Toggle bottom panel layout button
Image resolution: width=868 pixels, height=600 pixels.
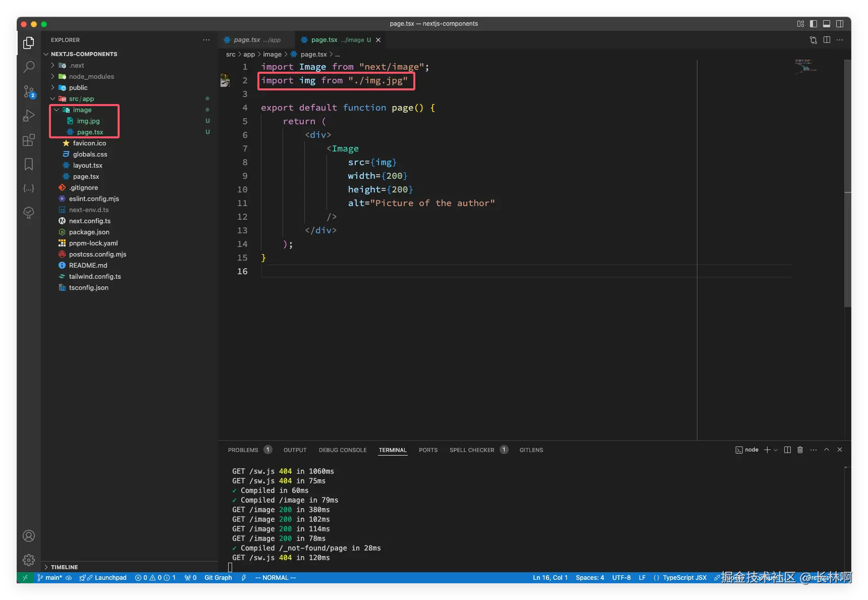pos(827,24)
